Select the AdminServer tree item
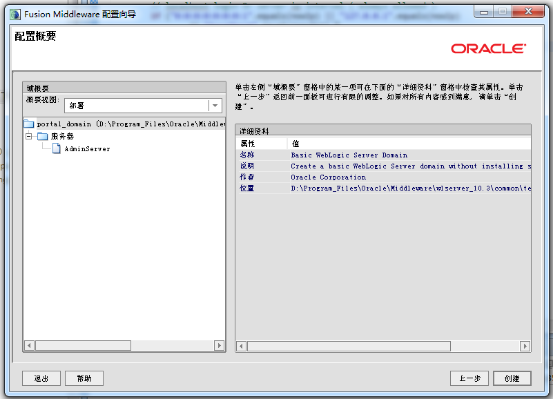Image resolution: width=554 pixels, height=400 pixels. tap(87, 149)
